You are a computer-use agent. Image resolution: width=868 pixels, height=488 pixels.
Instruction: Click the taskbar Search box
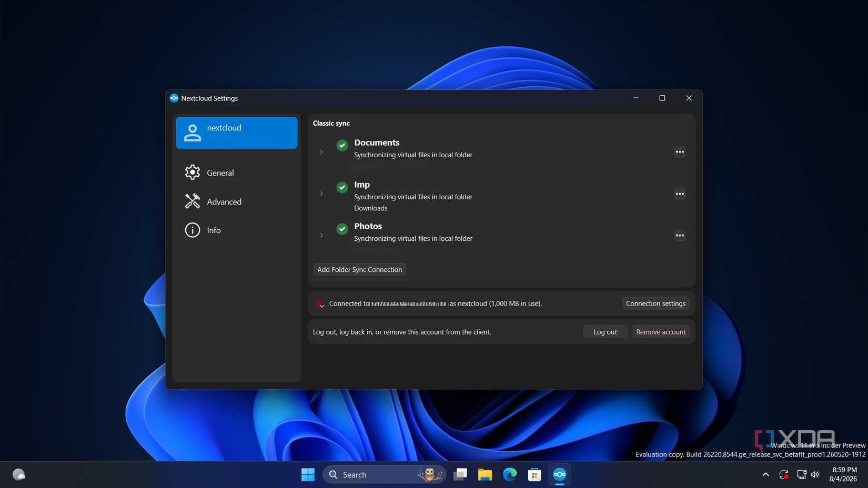[x=384, y=474]
